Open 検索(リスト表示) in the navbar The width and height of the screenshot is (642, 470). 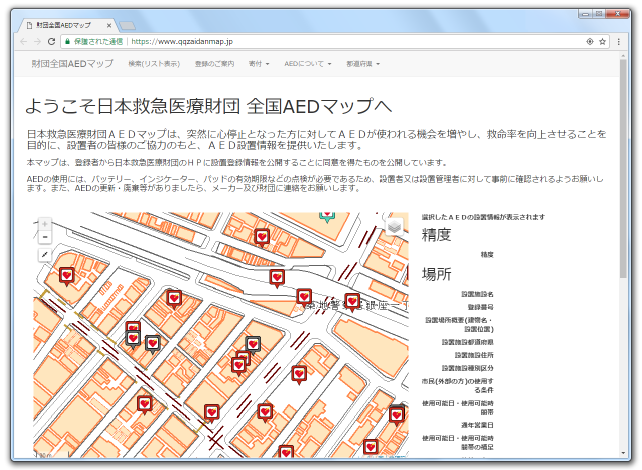(x=154, y=64)
